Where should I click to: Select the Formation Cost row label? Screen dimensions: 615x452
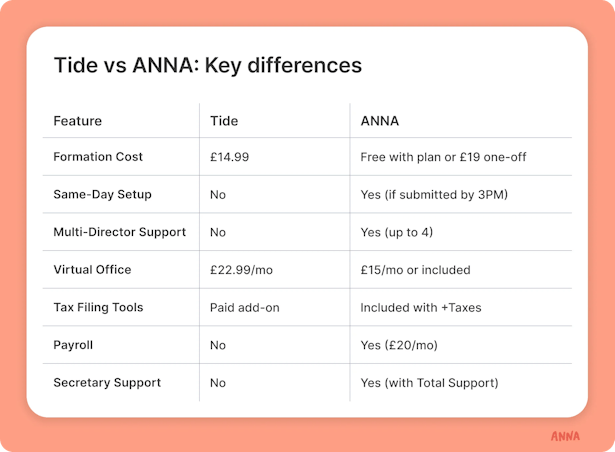point(98,157)
